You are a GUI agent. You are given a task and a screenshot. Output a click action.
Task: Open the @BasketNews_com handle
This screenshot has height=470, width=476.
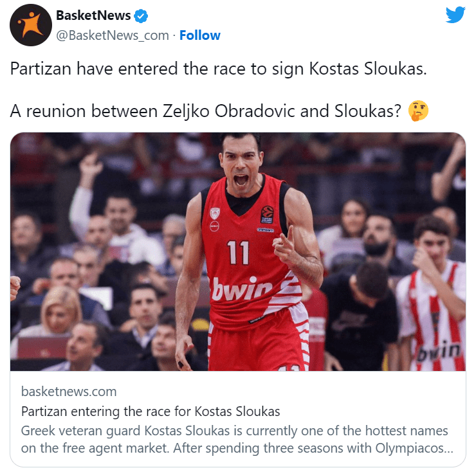(x=113, y=35)
